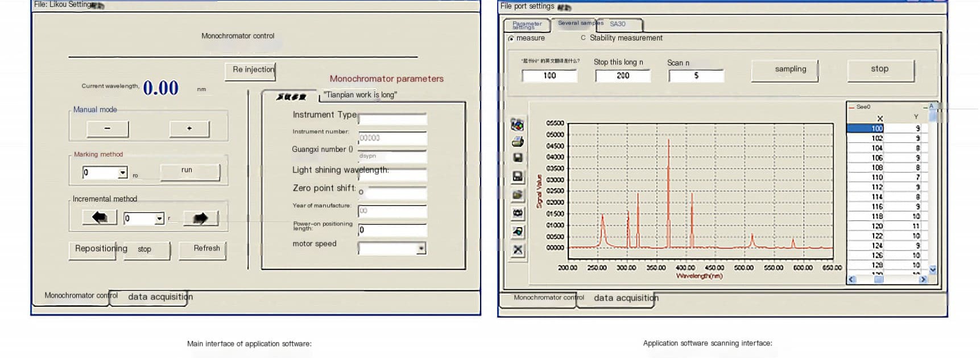Click the sampling button
This screenshot has width=980, height=358.
click(x=790, y=69)
